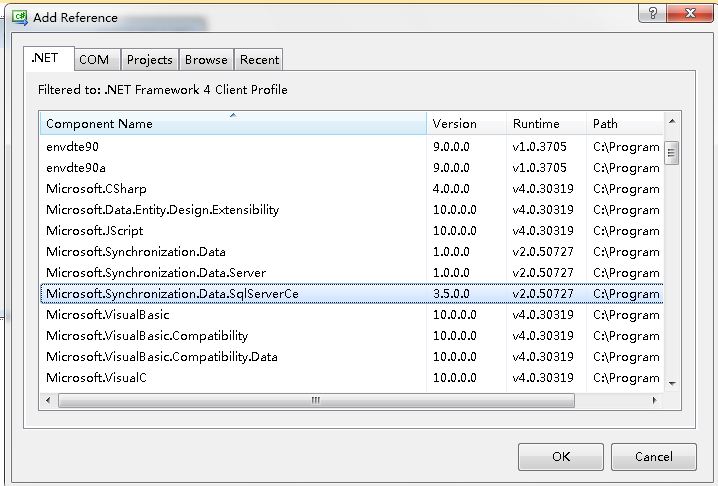Select Microsoft.VisualBasic.Compatibility component
The height and width of the screenshot is (486, 718).
coord(352,336)
